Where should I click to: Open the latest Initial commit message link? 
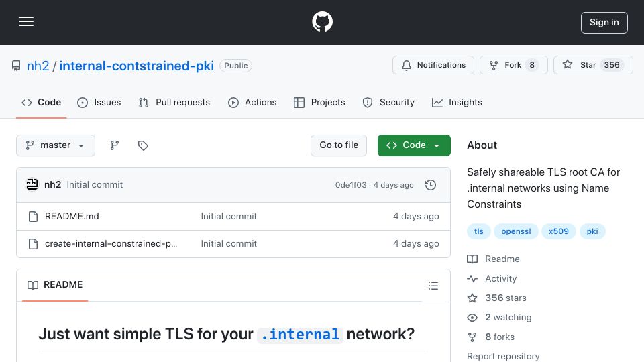pos(95,185)
